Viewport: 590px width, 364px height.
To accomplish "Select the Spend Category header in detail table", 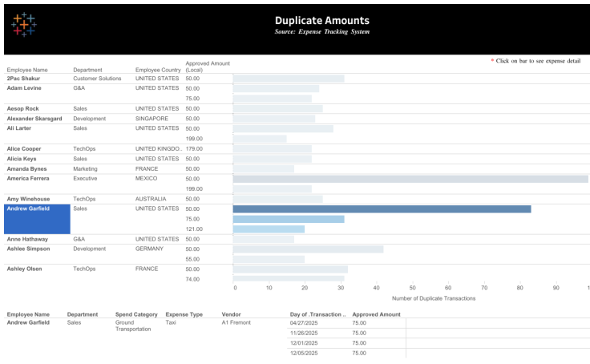I will (136, 315).
